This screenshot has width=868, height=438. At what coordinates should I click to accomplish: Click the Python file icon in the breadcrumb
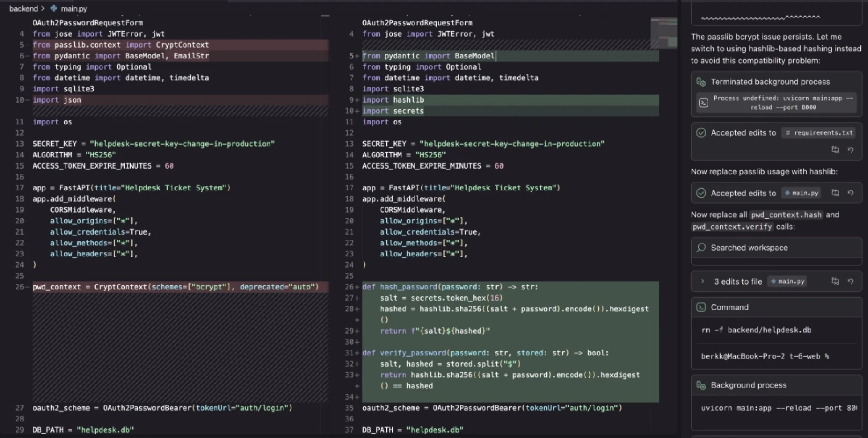54,8
